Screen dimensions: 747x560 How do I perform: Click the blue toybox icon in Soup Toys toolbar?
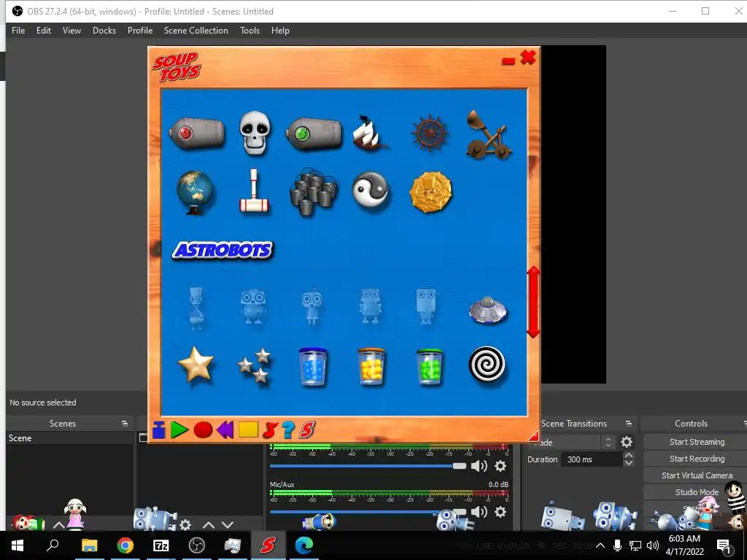pyautogui.click(x=158, y=430)
